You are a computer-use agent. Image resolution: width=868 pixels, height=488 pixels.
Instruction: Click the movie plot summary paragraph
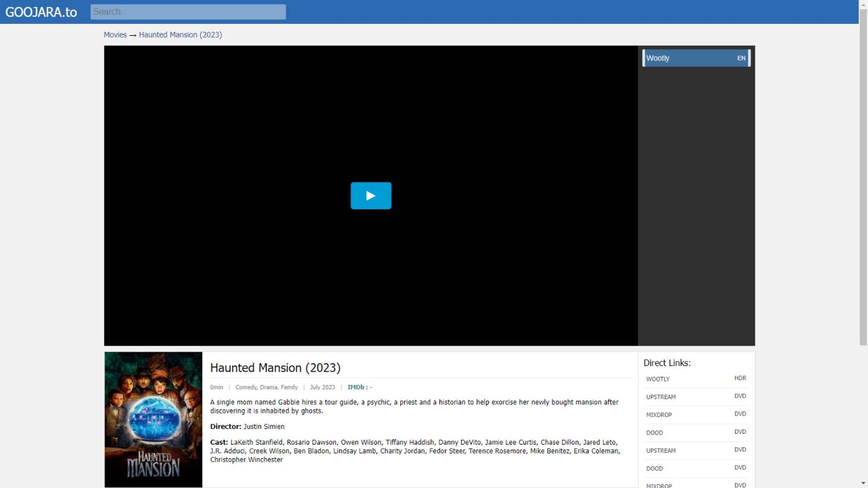click(414, 407)
